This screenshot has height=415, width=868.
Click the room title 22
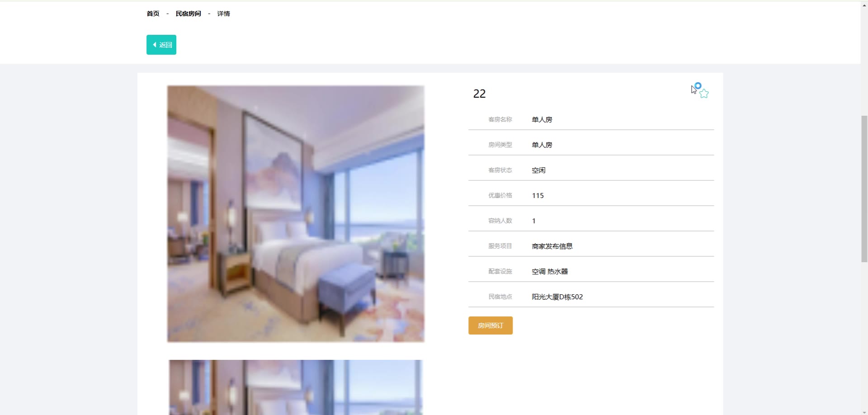point(479,94)
